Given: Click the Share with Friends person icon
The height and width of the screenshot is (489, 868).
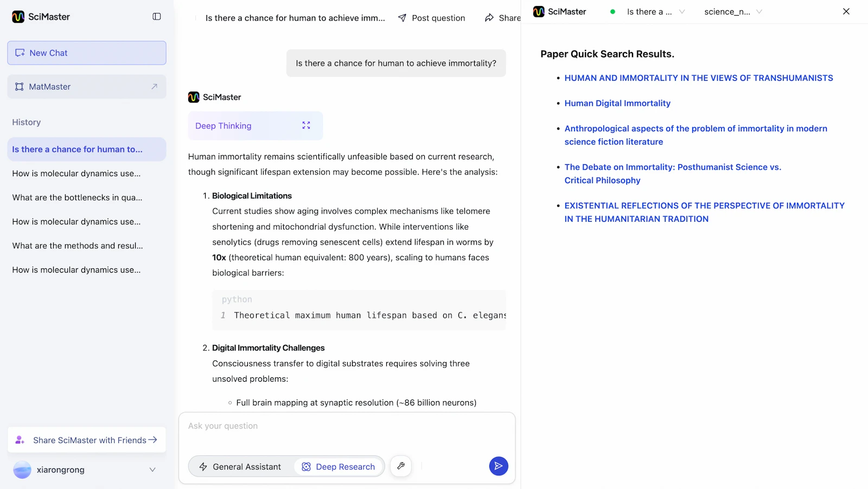Looking at the screenshot, I should pyautogui.click(x=20, y=440).
